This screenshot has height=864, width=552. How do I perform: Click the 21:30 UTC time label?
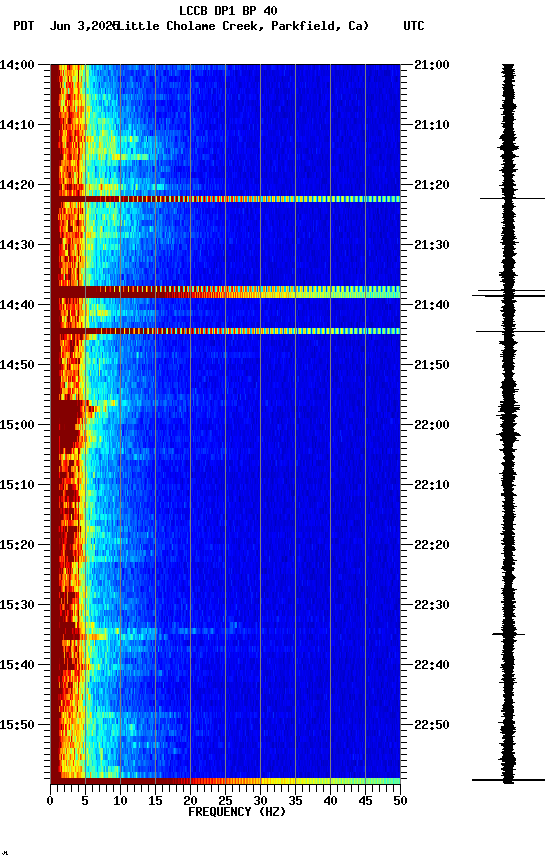tap(432, 245)
